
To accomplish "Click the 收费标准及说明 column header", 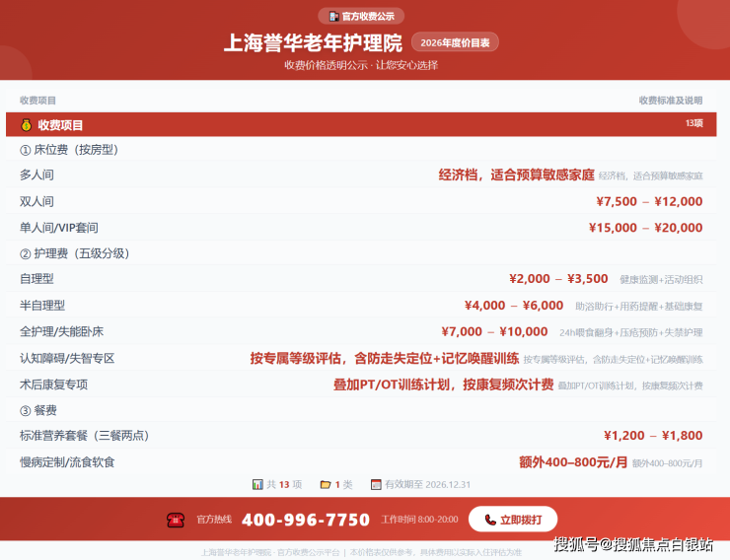I will pos(671,101).
